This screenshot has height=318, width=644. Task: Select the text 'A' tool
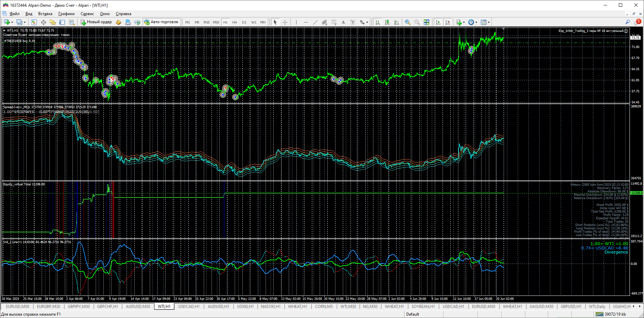[x=343, y=22]
